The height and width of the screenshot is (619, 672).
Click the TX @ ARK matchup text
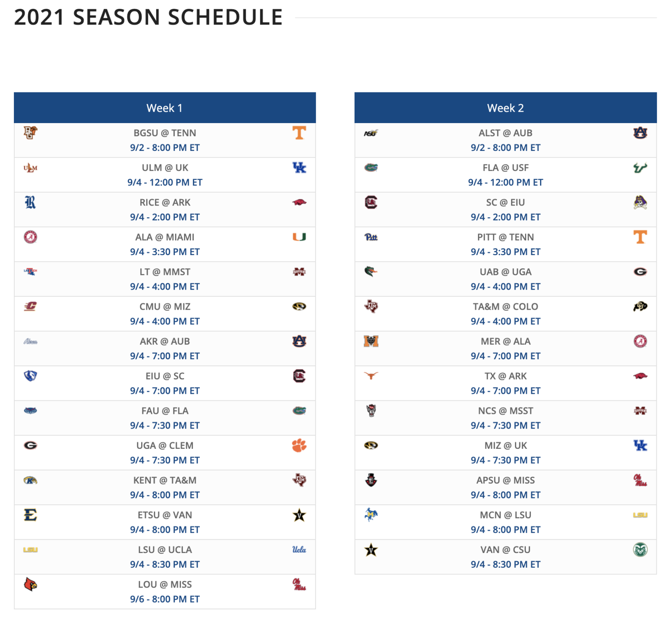(x=505, y=376)
